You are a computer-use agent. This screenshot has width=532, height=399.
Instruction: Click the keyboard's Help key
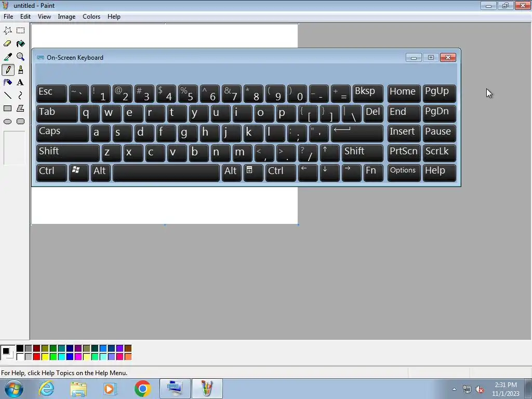pos(440,172)
